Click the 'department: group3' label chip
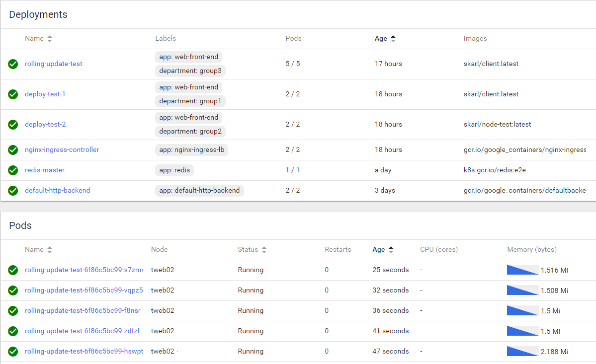This screenshot has height=364, width=596. click(x=190, y=71)
